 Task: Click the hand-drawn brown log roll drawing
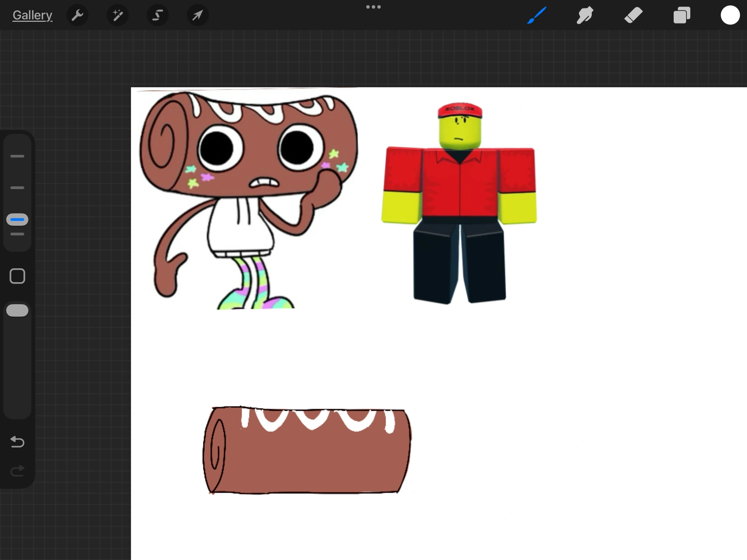pyautogui.click(x=308, y=456)
